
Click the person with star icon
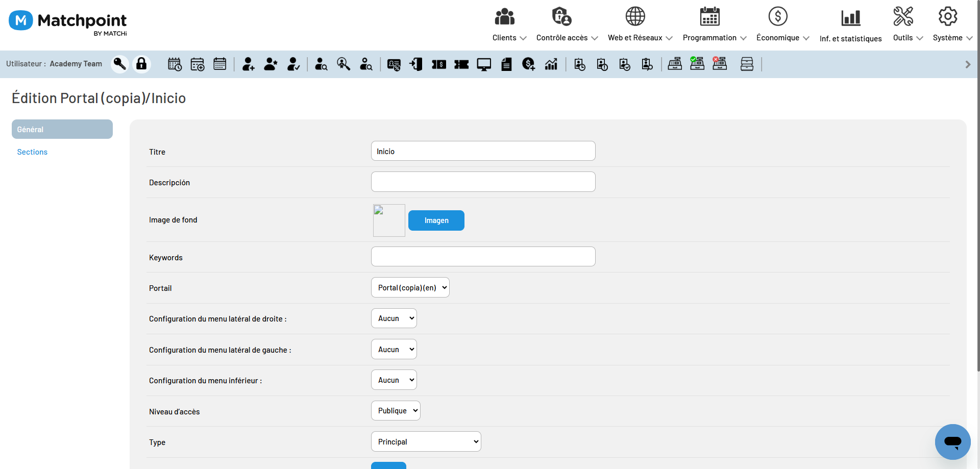click(271, 64)
